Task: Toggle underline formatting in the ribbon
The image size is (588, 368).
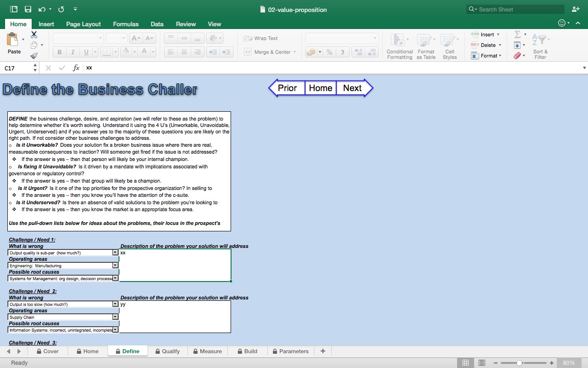Action: 86,52
